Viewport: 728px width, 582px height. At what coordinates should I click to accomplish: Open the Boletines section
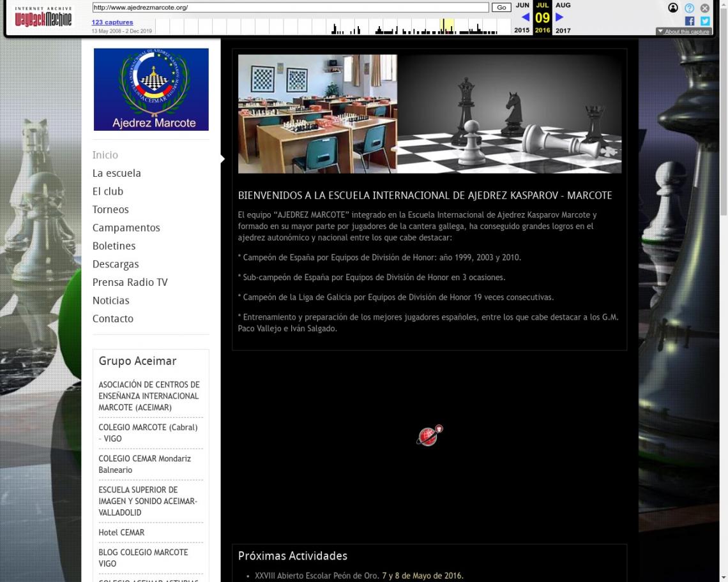114,246
